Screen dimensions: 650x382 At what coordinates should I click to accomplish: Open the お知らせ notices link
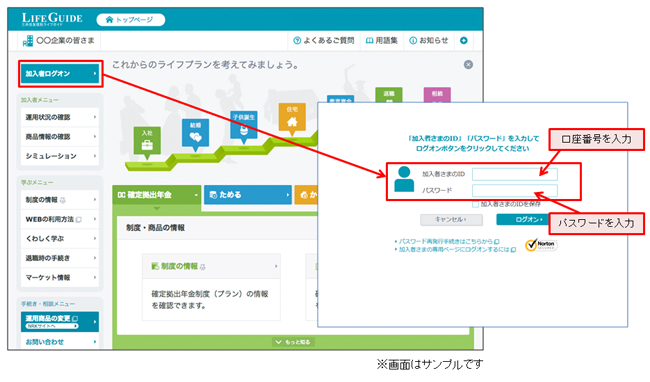(429, 41)
